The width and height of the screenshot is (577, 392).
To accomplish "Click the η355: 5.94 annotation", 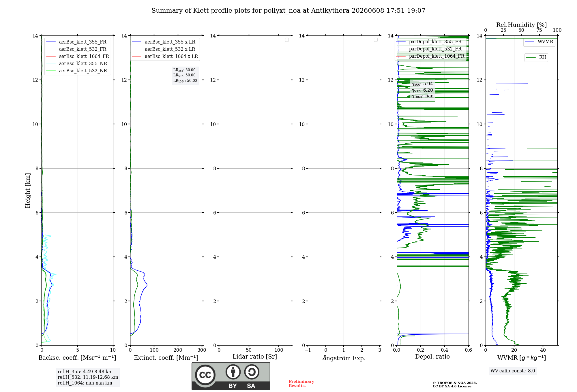I will pyautogui.click(x=422, y=84).
